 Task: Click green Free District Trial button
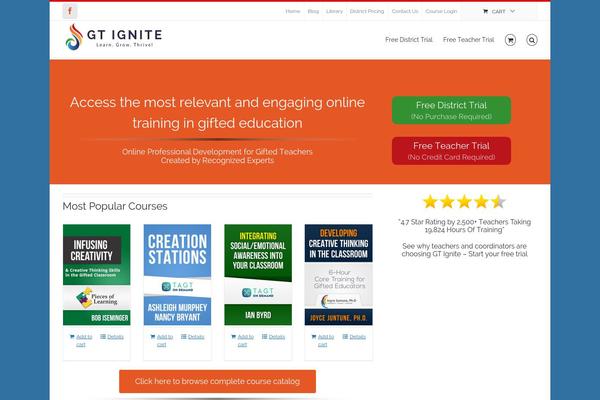point(451,110)
